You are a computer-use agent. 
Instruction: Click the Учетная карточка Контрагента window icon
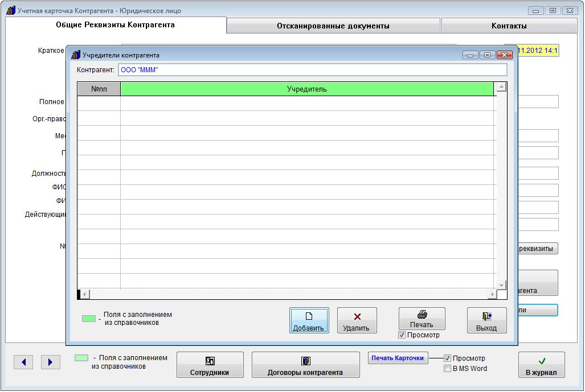[11, 10]
